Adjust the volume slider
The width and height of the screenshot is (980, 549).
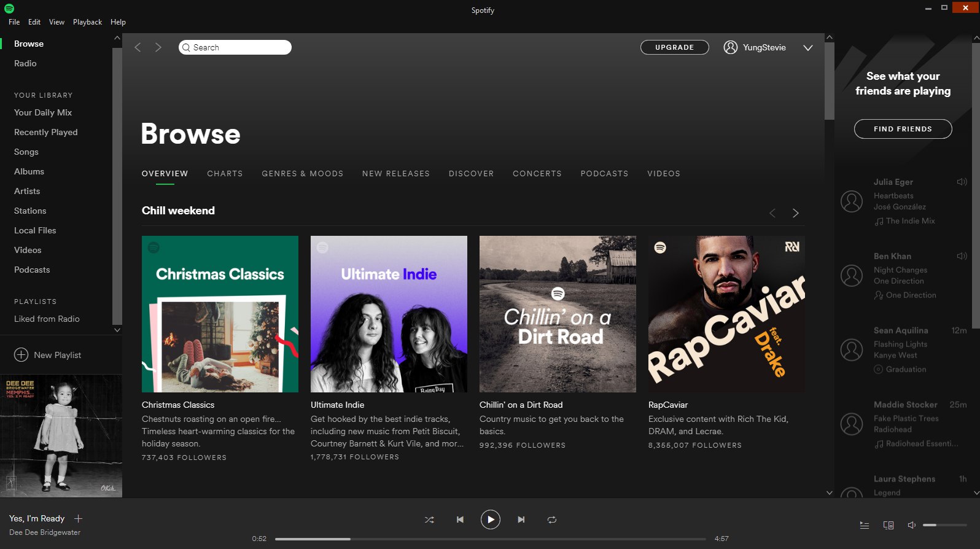944,525
